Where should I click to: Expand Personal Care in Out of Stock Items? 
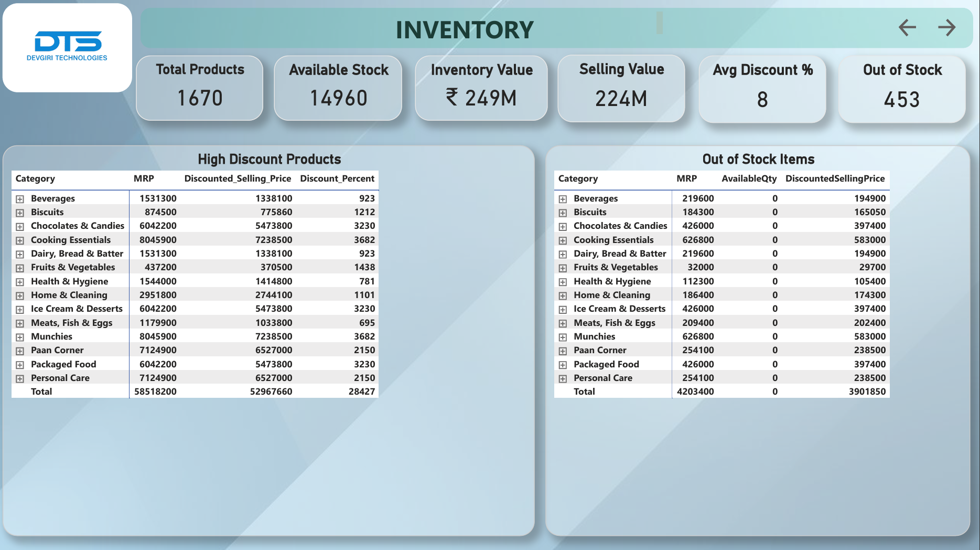[x=563, y=378]
